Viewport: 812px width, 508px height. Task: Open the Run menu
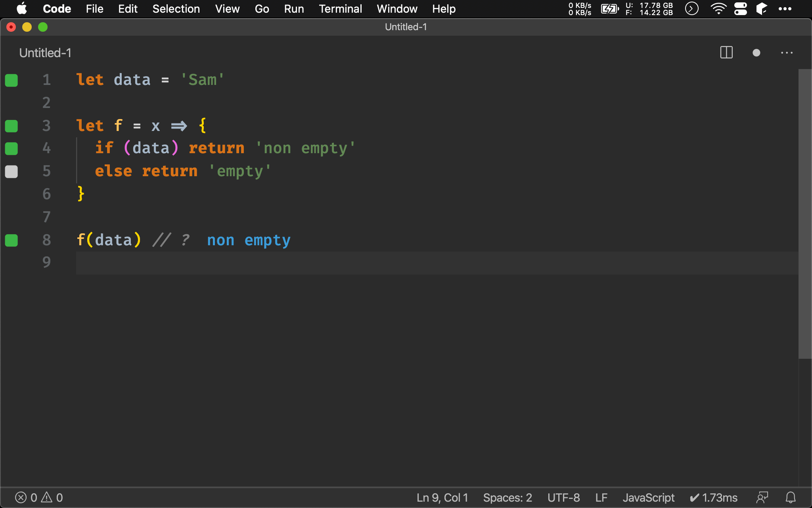[294, 9]
